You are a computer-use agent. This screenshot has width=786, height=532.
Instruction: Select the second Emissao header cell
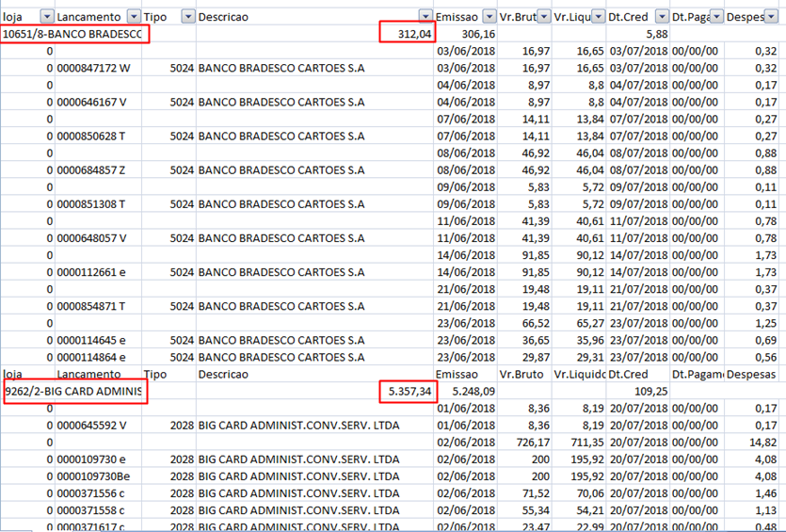(x=465, y=375)
